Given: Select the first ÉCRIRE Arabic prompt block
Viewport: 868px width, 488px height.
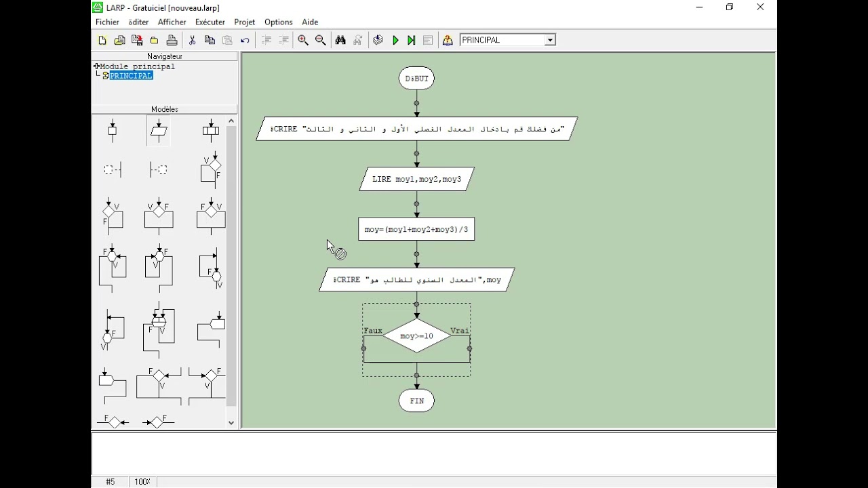Looking at the screenshot, I should [416, 129].
